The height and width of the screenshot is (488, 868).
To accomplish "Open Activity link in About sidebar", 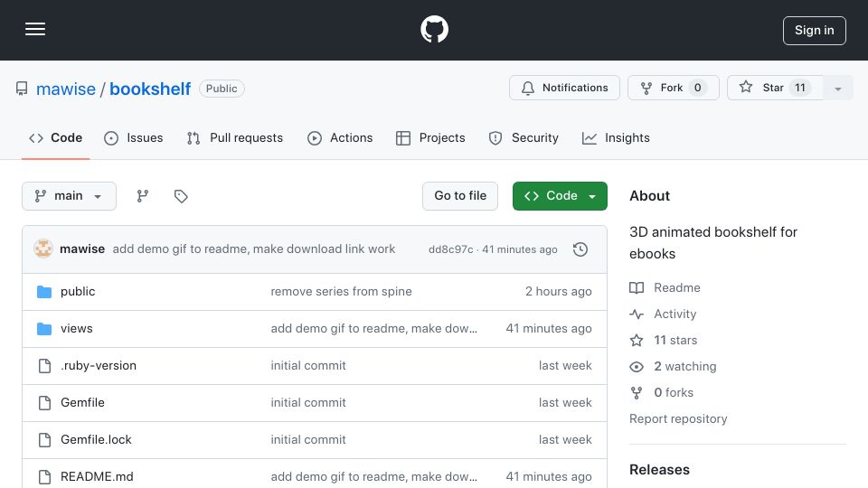I will (x=663, y=314).
